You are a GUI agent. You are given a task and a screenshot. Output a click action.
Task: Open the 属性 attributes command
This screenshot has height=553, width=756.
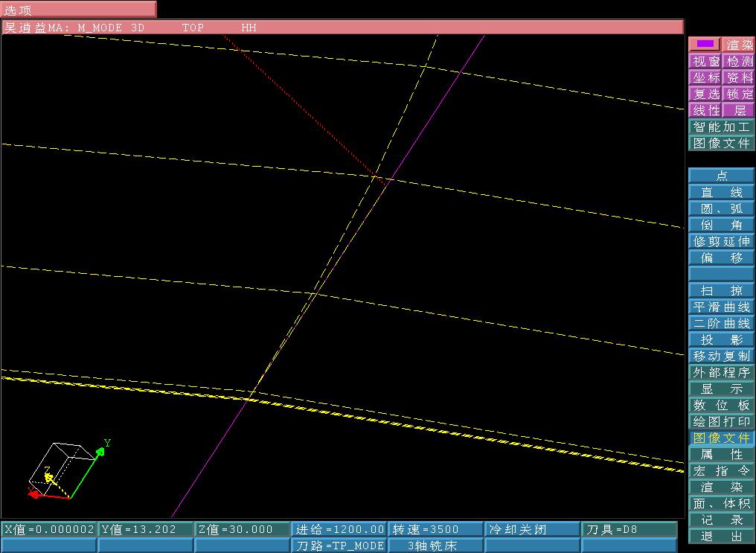point(722,454)
